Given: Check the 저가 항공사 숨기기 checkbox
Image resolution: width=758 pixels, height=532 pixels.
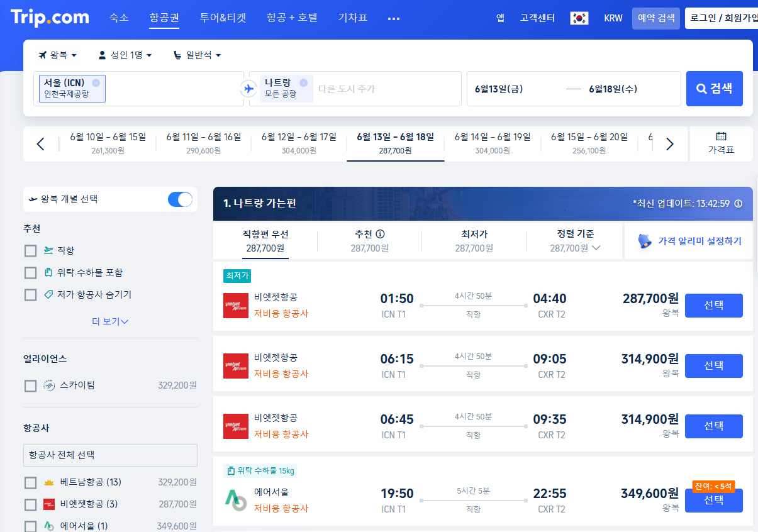Looking at the screenshot, I should click(x=30, y=295).
